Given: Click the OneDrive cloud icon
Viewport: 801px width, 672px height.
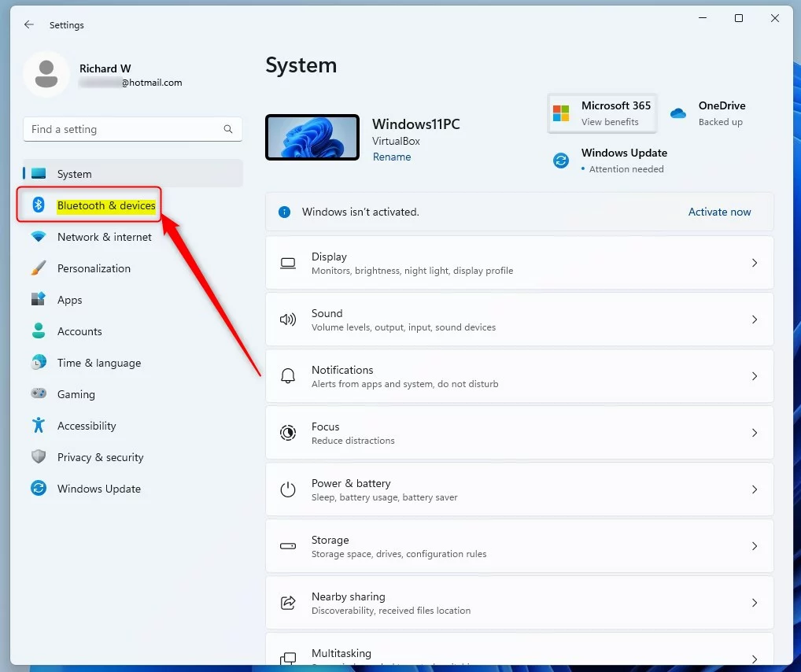Looking at the screenshot, I should (677, 112).
